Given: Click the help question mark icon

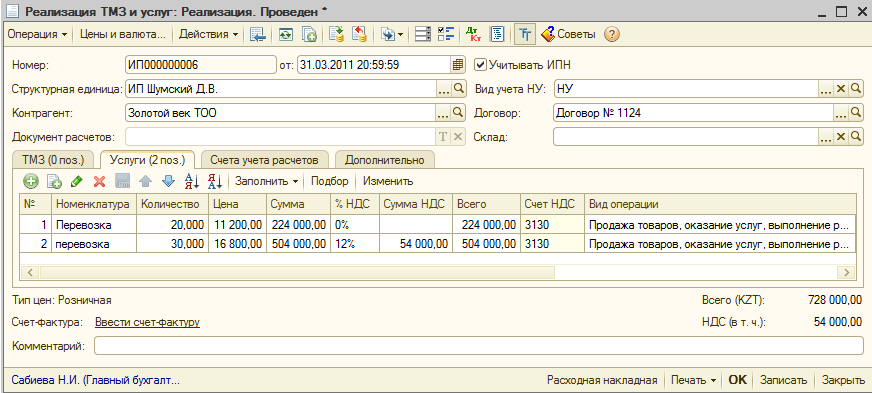Looking at the screenshot, I should (x=611, y=34).
